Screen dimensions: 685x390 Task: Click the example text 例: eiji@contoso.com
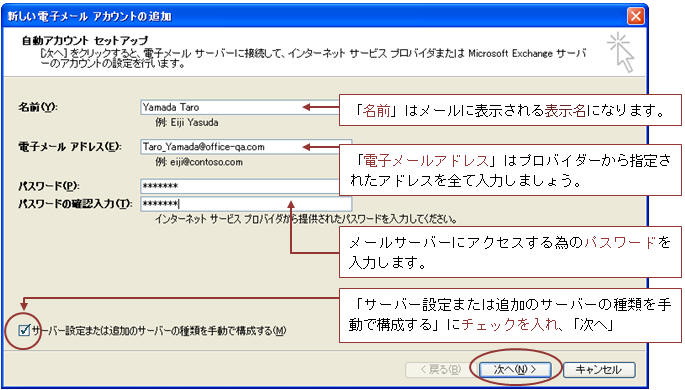[199, 162]
